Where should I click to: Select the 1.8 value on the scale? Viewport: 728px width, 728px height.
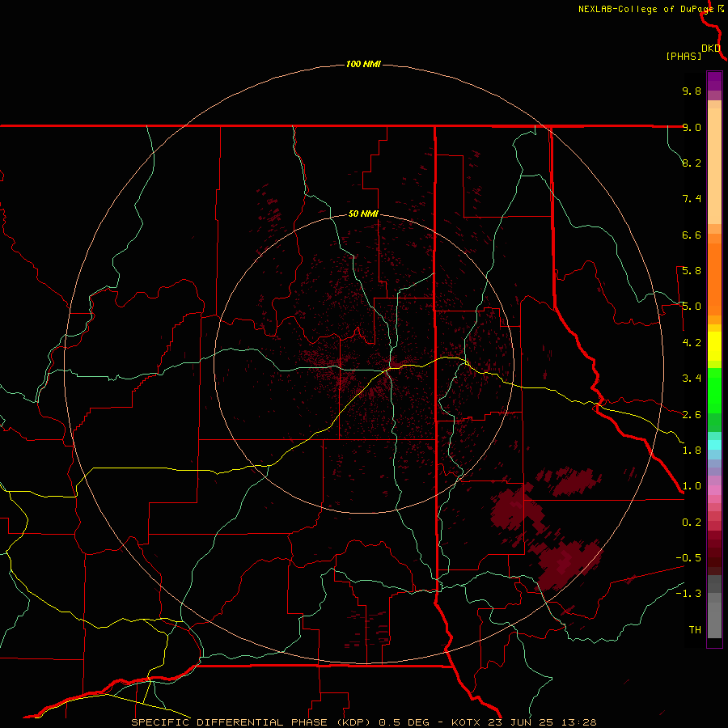(x=692, y=451)
